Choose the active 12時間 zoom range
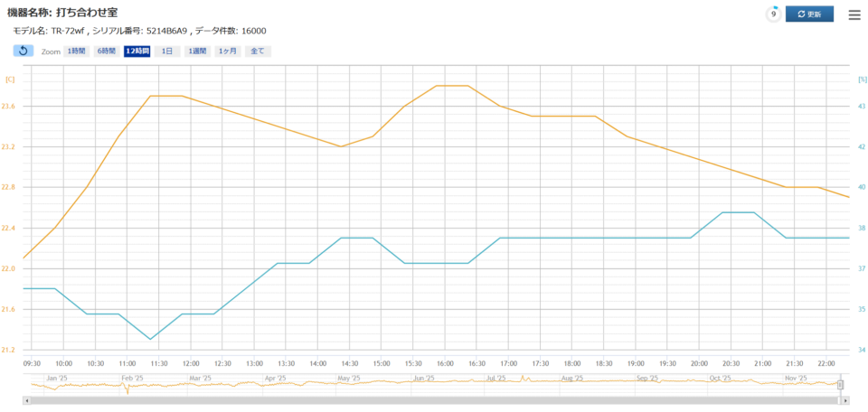 pos(137,51)
